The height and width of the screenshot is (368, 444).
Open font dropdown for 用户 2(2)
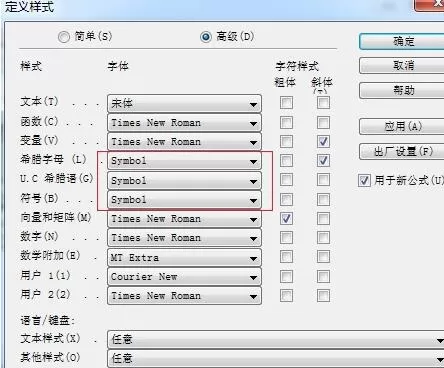(x=184, y=296)
